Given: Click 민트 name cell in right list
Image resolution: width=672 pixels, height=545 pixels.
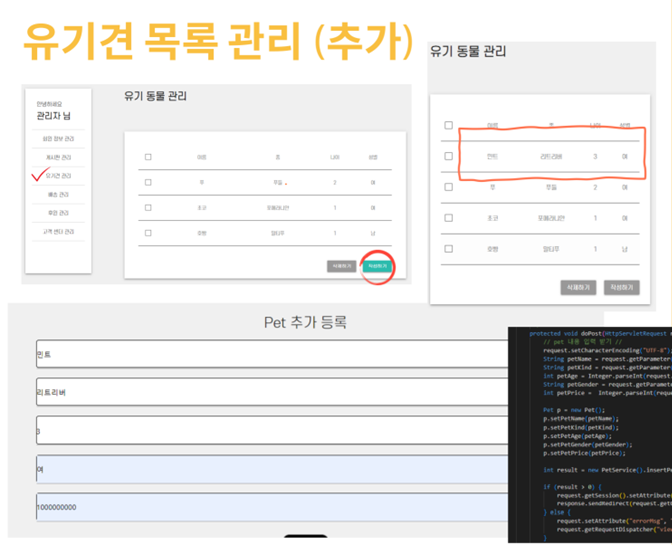Looking at the screenshot, I should (x=492, y=157).
